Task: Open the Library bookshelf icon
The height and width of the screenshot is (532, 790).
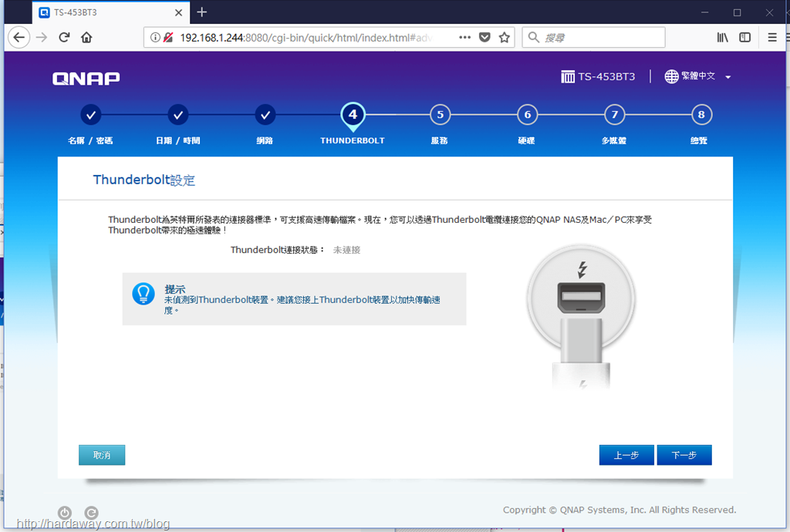Action: coord(722,37)
